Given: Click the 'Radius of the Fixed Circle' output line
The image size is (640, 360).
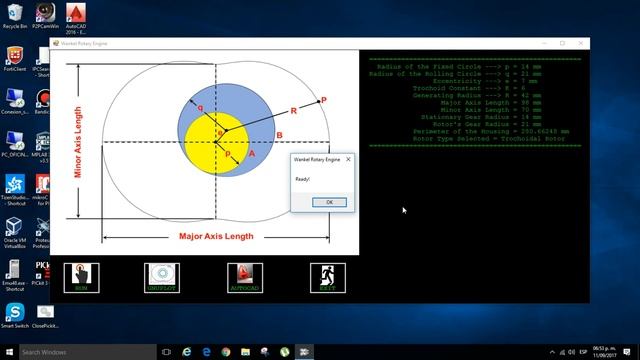Looking at the screenshot, I should point(459,67).
